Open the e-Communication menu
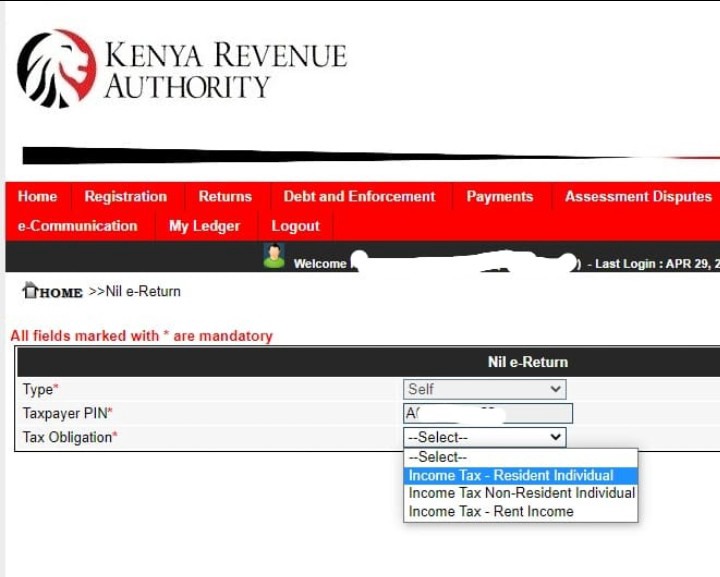720x577 pixels. pos(77,226)
